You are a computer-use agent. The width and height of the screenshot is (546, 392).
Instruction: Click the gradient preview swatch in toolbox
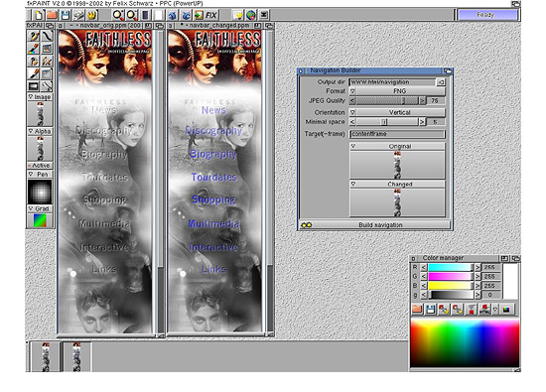(40, 220)
